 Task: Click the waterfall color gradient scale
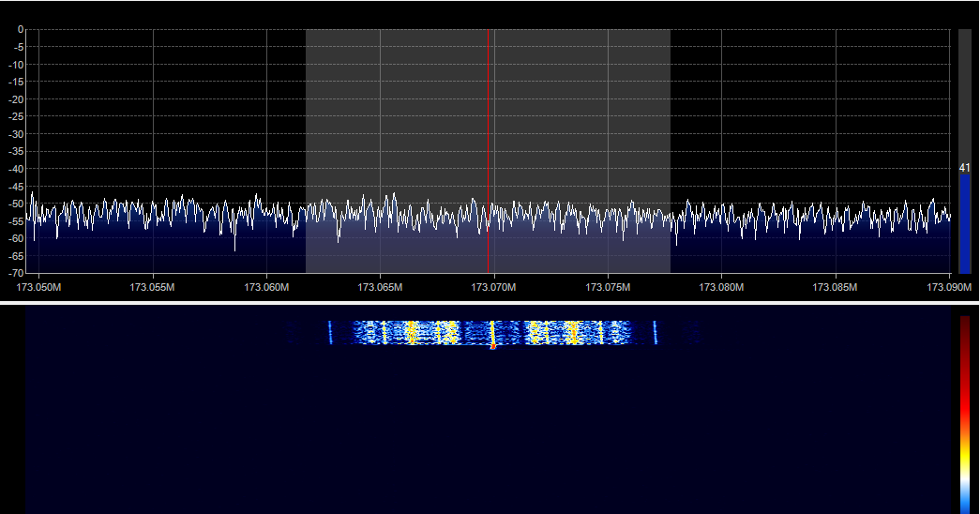(966, 415)
